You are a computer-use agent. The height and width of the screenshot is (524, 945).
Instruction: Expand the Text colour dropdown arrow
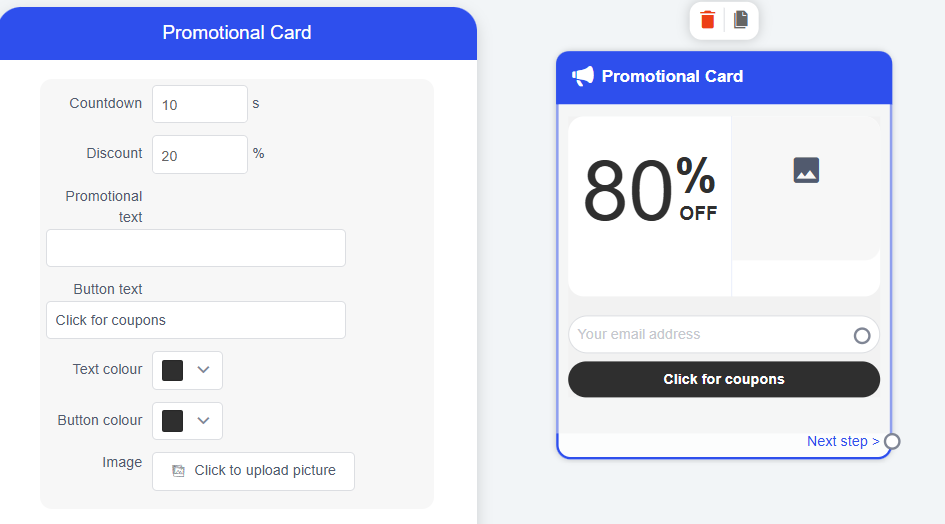tap(204, 370)
